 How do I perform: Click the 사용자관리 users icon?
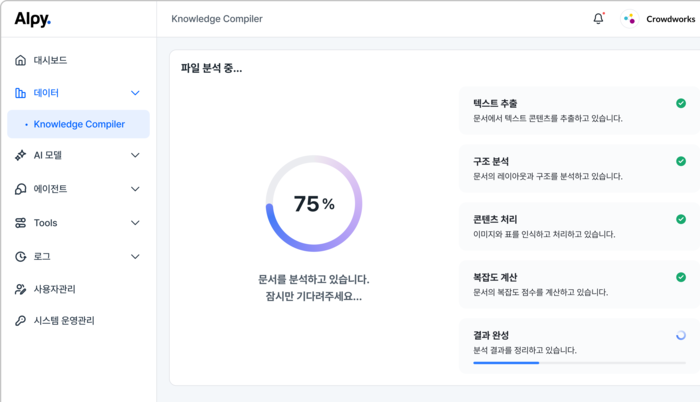pyautogui.click(x=21, y=289)
